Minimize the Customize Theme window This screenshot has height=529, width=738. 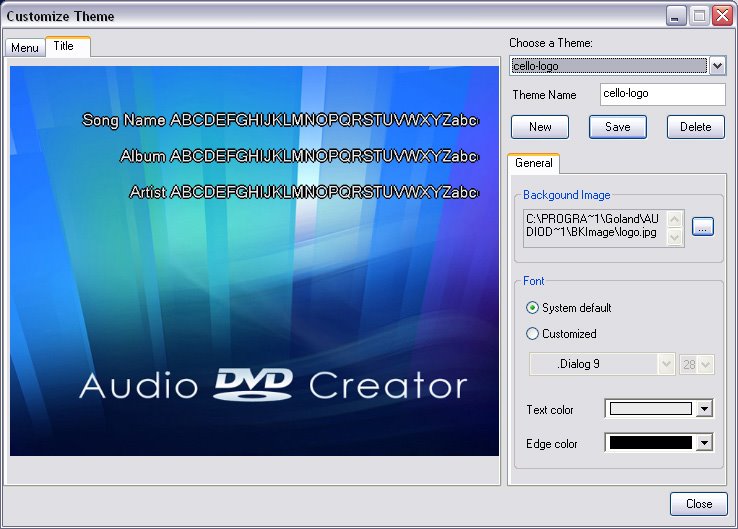click(676, 16)
